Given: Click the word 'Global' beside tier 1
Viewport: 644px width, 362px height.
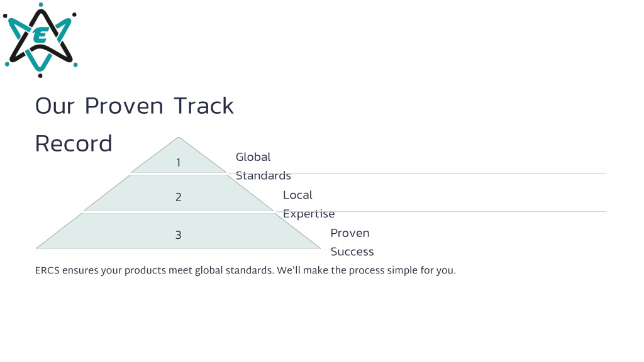Looking at the screenshot, I should point(253,156).
